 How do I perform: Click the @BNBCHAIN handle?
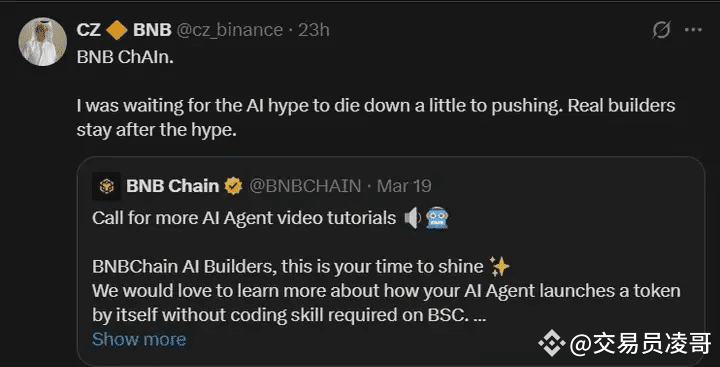tap(305, 186)
